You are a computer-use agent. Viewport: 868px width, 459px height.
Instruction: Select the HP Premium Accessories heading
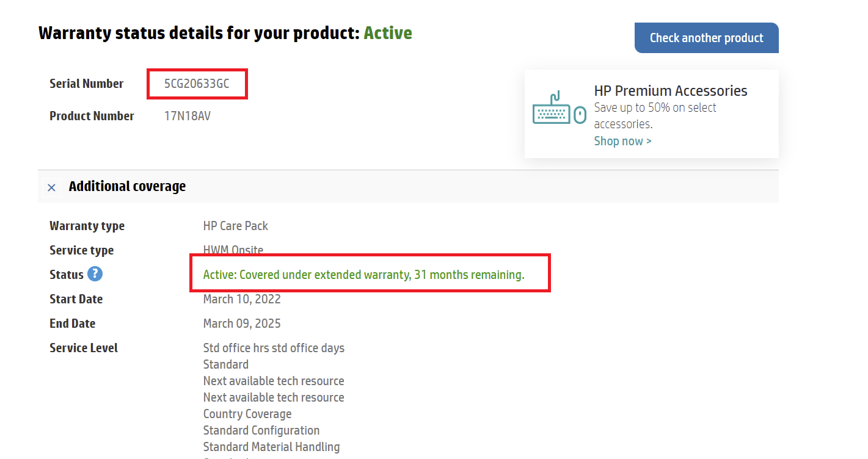[x=670, y=91]
